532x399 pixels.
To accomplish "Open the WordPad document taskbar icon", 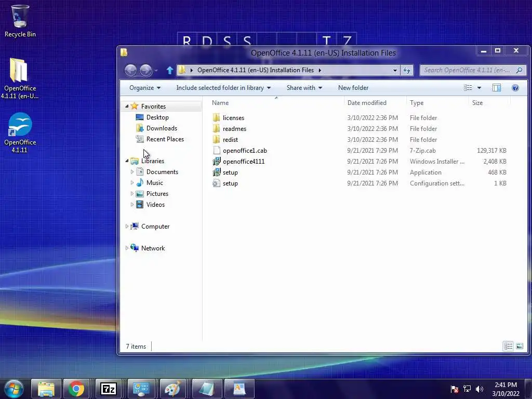I will [x=239, y=389].
